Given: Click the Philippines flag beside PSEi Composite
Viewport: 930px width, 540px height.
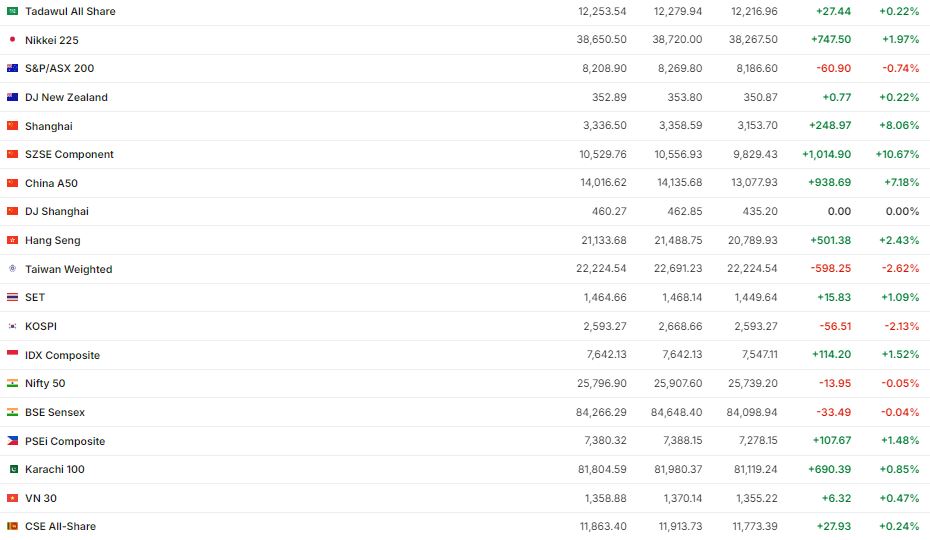Looking at the screenshot, I should 12,441.
